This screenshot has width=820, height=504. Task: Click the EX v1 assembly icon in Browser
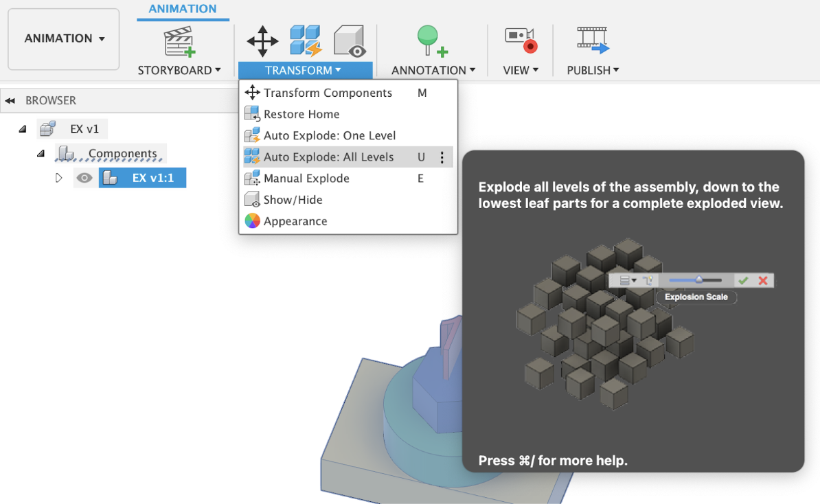(47, 128)
